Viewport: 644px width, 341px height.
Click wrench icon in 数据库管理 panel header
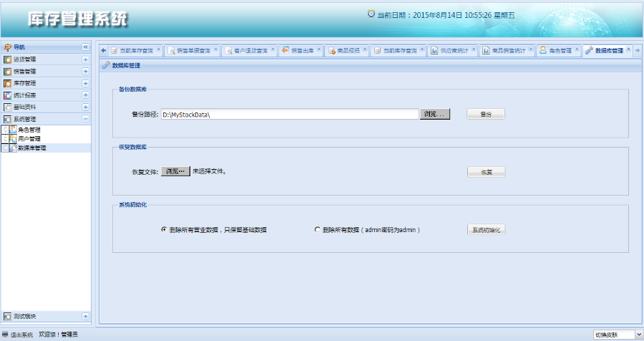click(x=106, y=65)
